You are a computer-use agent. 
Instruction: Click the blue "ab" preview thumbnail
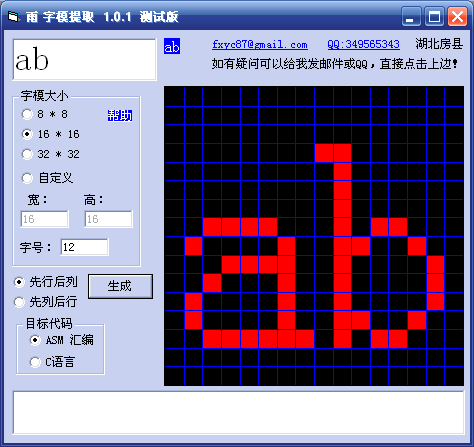pos(172,46)
